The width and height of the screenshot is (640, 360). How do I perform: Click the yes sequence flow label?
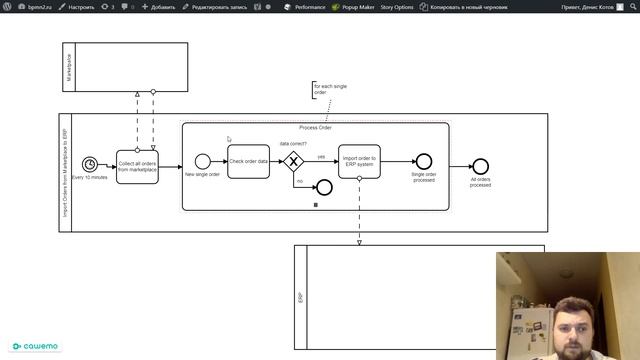pos(321,157)
